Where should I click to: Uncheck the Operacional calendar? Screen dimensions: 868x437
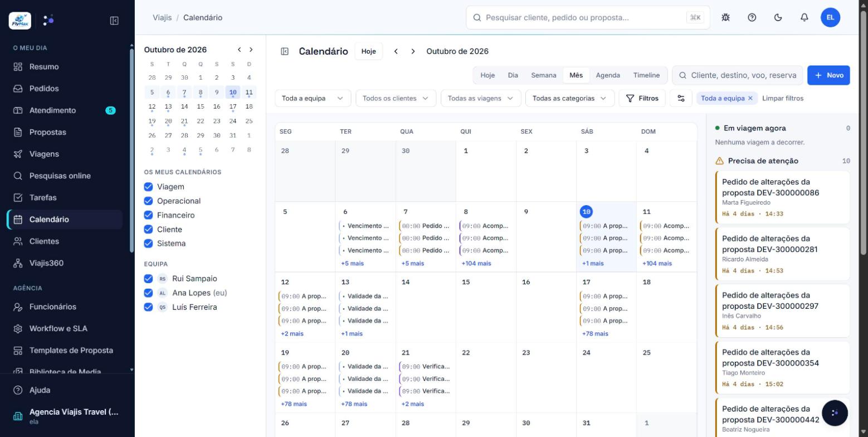[x=148, y=201]
